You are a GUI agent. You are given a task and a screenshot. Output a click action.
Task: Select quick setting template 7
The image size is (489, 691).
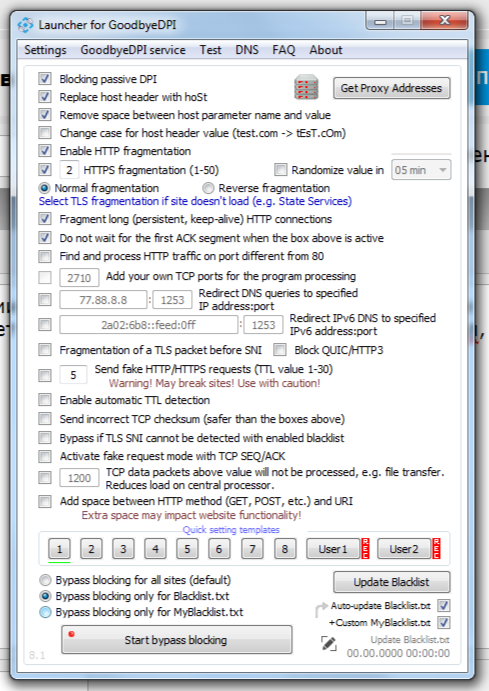pos(252,549)
